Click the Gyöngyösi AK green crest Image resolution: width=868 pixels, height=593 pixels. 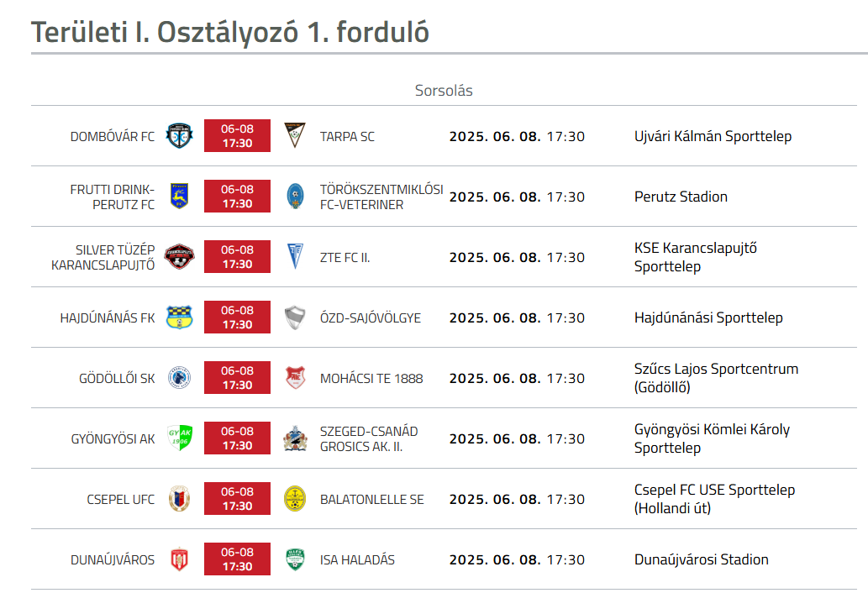(x=179, y=438)
